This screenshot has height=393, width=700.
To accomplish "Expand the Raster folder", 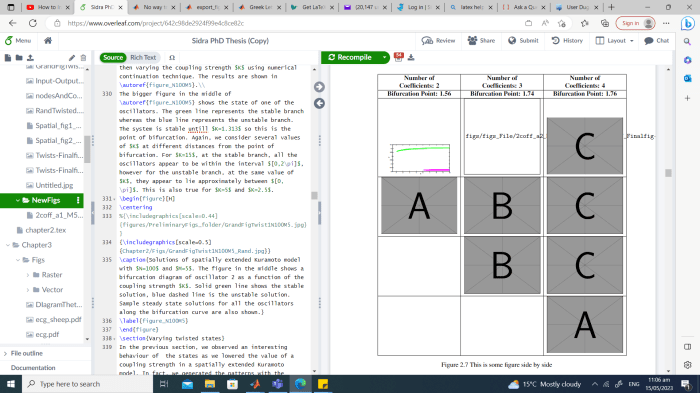I will [28, 275].
